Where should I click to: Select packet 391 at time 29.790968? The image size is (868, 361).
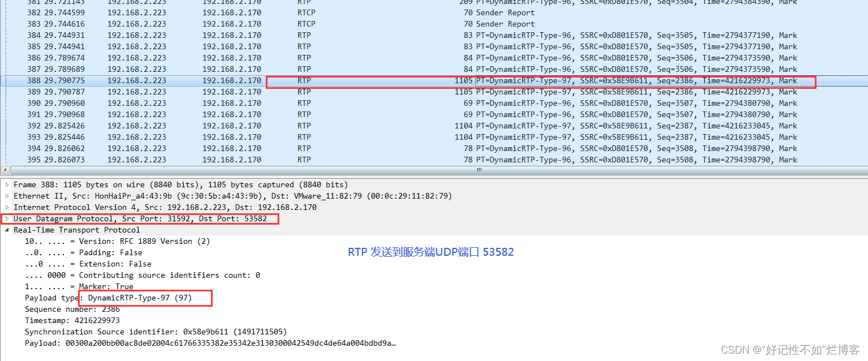coord(434,114)
